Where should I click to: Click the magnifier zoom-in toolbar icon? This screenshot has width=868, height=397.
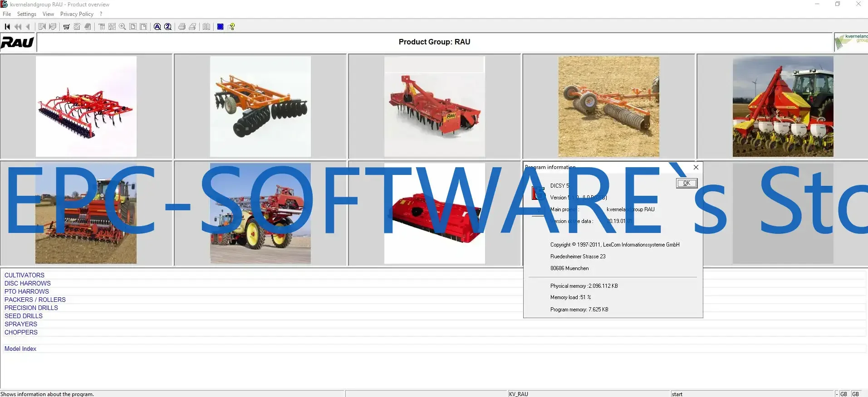point(123,27)
